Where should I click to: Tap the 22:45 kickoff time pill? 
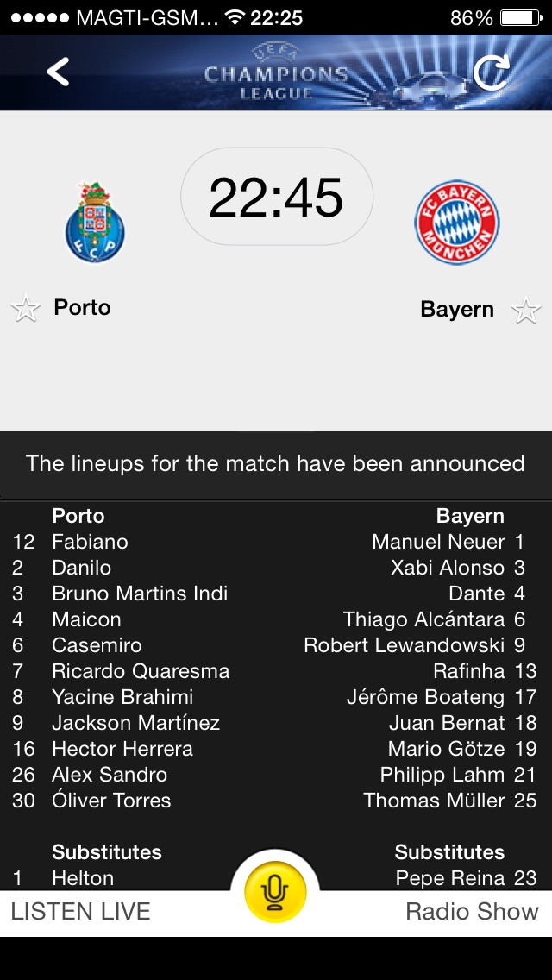276,198
